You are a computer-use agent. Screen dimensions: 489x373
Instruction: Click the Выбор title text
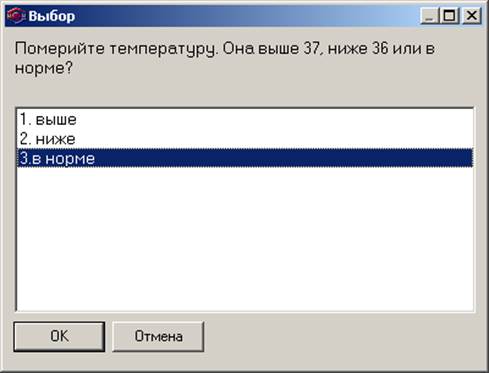(x=52, y=16)
